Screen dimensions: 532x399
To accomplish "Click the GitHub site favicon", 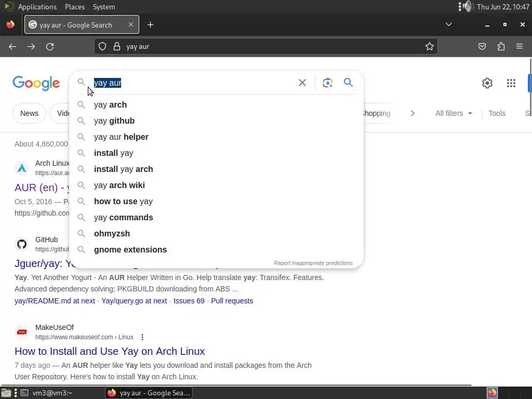I will 22,244.
